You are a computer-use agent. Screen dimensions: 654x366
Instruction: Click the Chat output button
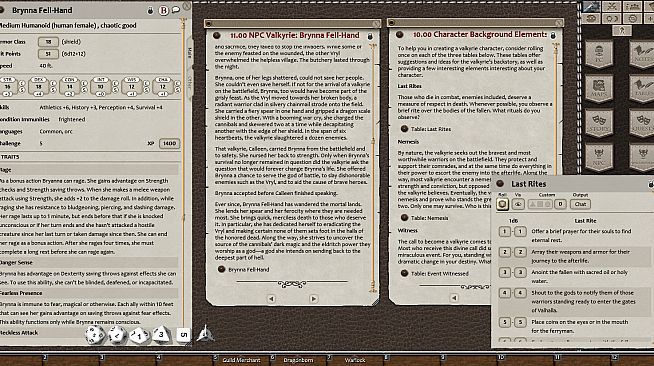pyautogui.click(x=580, y=204)
